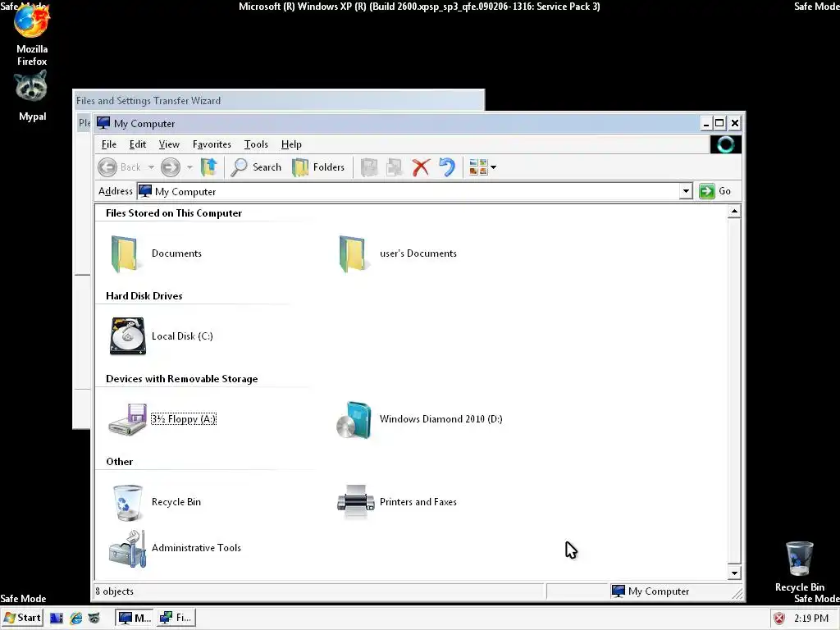Select the user's Documents folder
Image resolution: width=840 pixels, height=630 pixels.
coord(397,253)
